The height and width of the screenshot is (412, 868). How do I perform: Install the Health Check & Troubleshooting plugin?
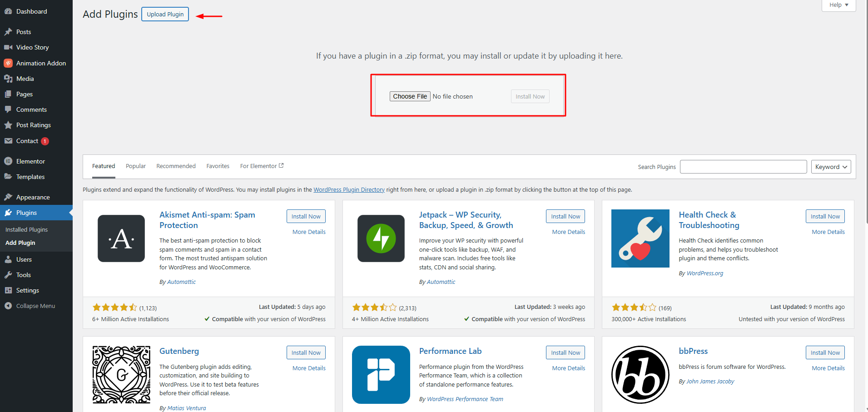pos(825,216)
